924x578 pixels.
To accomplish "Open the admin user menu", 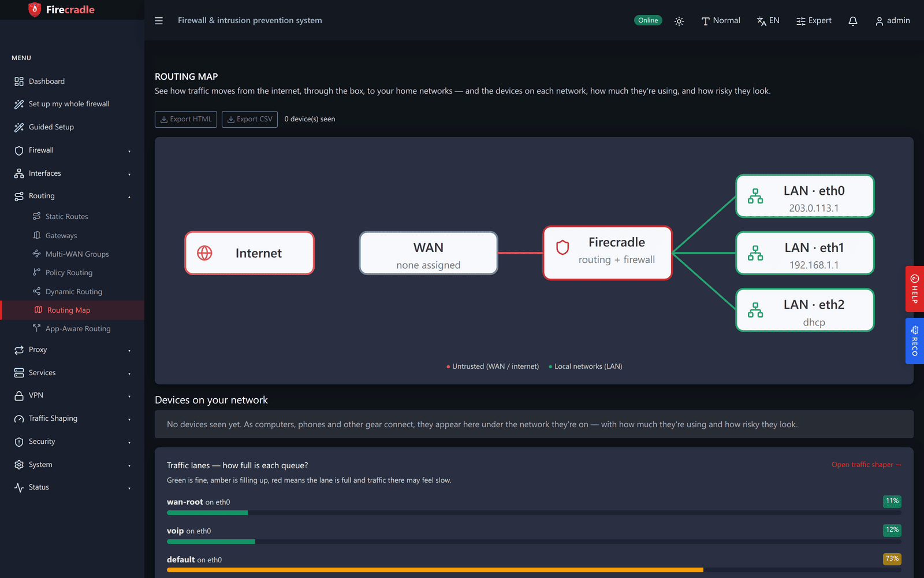I will [893, 21].
